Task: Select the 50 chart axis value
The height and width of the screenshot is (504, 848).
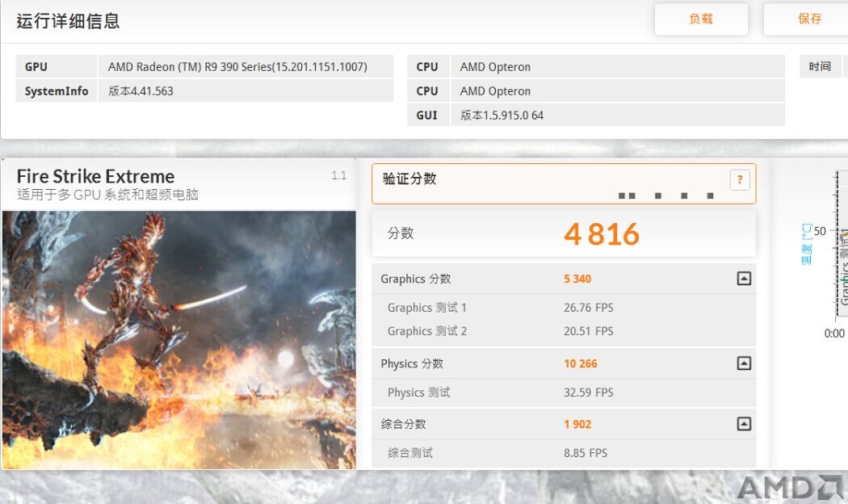Action: click(x=820, y=232)
